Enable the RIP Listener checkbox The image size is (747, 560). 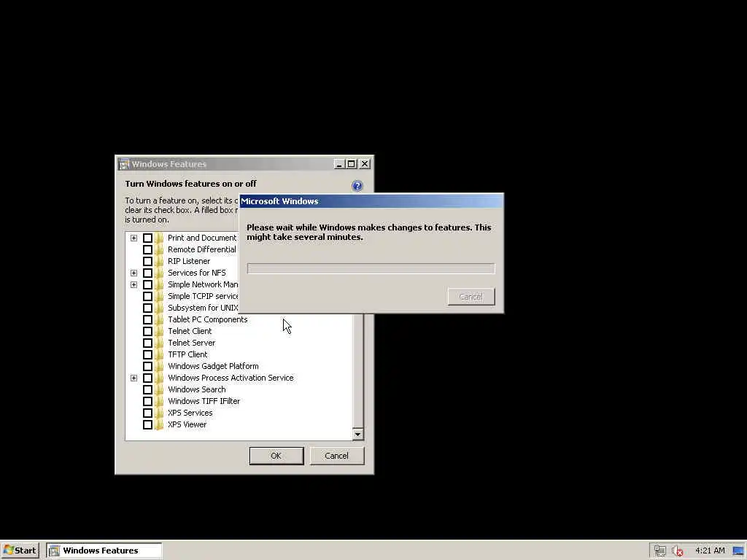pos(147,262)
